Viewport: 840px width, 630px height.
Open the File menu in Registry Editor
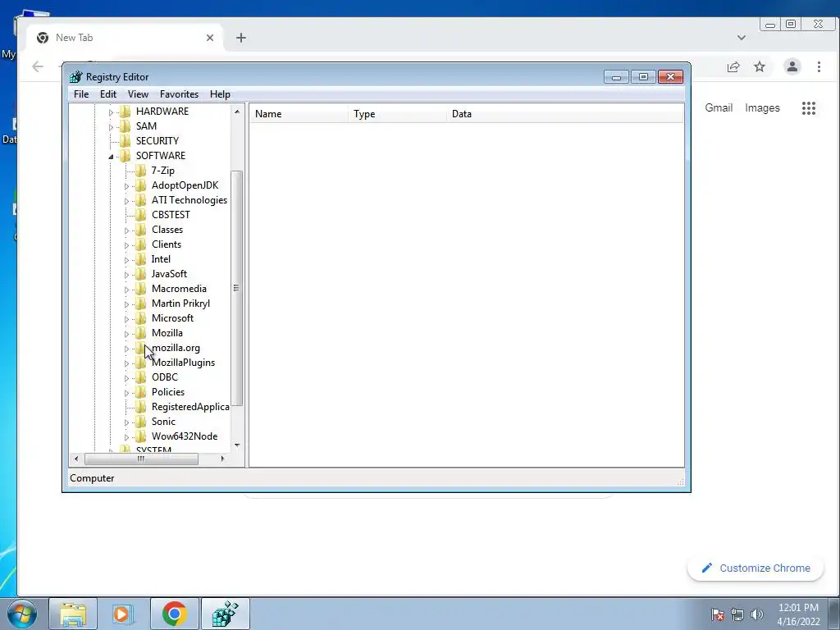[81, 94]
